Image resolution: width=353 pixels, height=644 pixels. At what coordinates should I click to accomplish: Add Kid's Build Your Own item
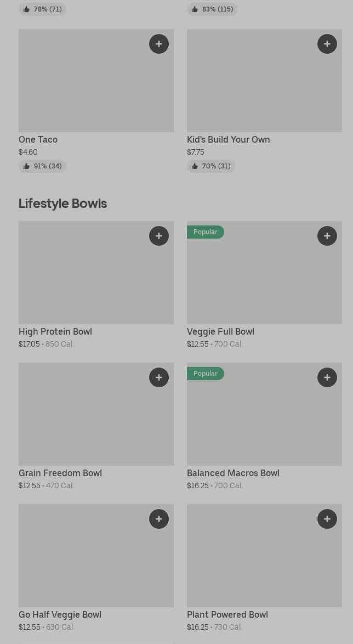coord(327,44)
